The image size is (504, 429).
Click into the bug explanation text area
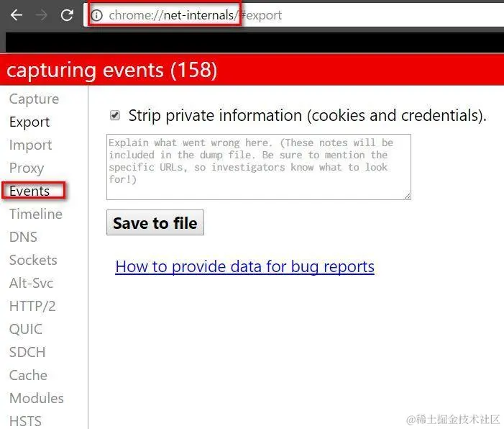click(259, 167)
